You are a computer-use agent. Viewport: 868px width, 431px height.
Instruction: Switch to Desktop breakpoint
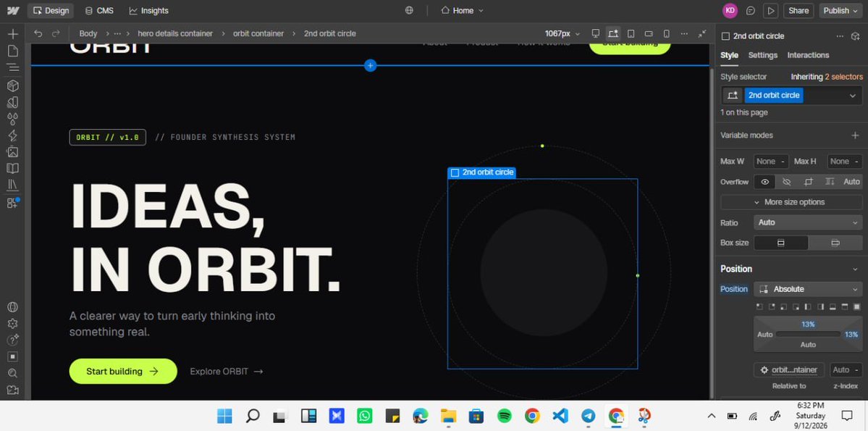pyautogui.click(x=596, y=33)
